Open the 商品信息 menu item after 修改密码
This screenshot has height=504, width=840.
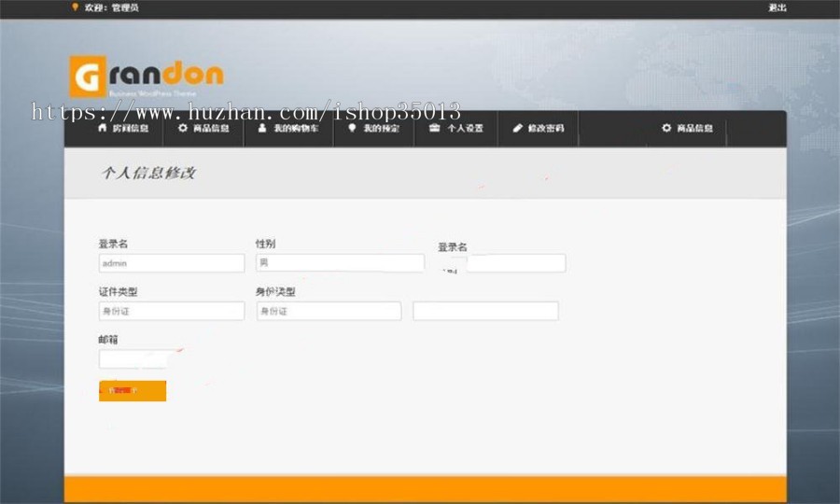click(687, 129)
